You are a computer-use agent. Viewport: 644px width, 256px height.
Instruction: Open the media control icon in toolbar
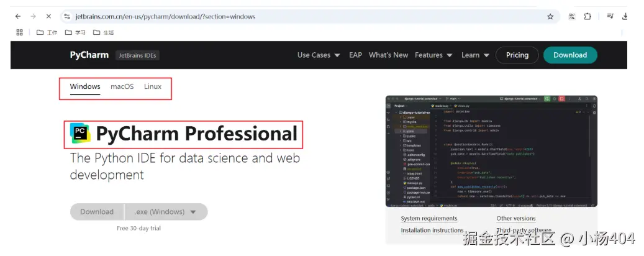(610, 16)
